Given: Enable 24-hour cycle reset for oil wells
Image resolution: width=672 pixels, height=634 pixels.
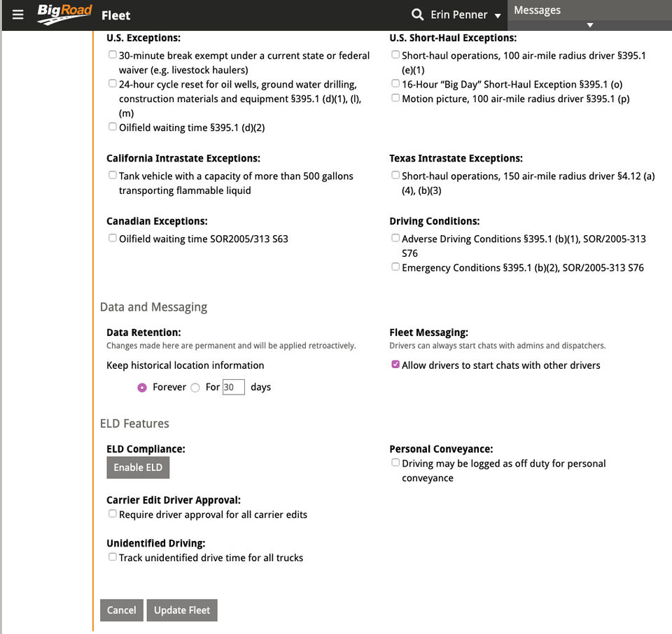Looking at the screenshot, I should 112,83.
